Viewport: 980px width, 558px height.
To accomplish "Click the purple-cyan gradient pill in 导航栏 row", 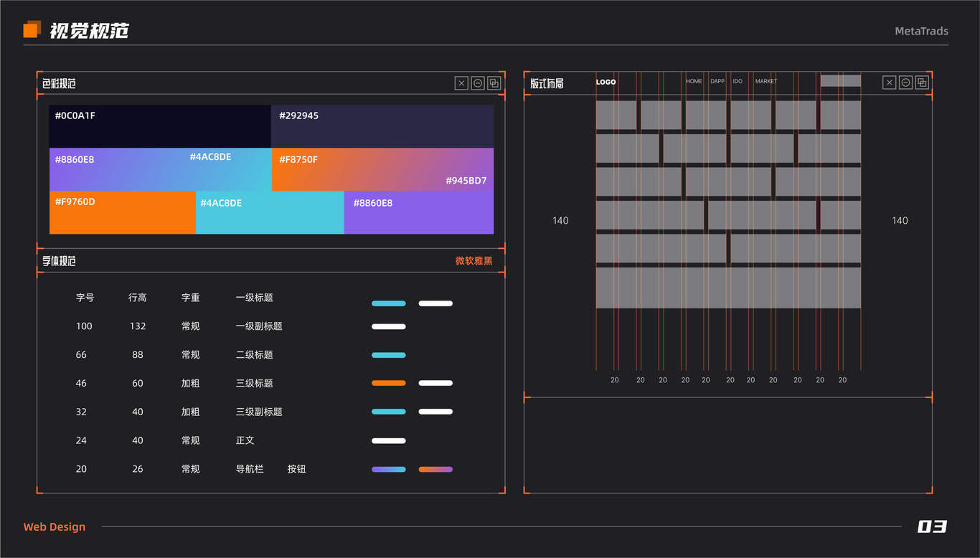I will coord(389,470).
